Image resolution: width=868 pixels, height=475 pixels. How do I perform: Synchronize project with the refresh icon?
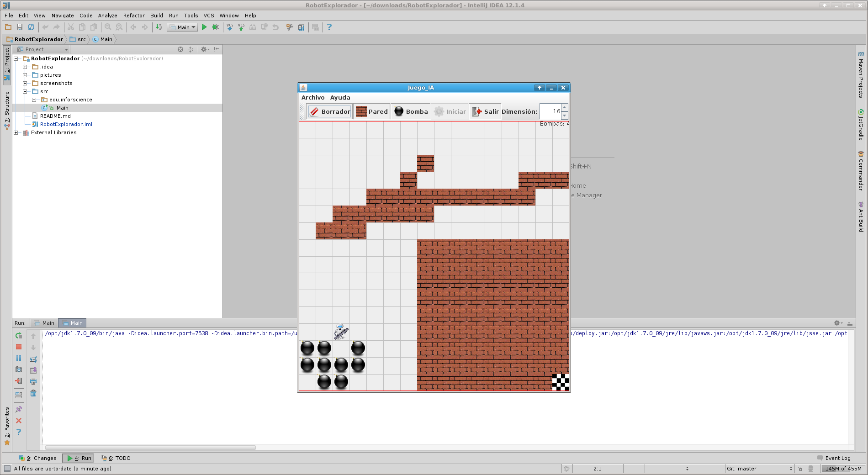(x=31, y=27)
